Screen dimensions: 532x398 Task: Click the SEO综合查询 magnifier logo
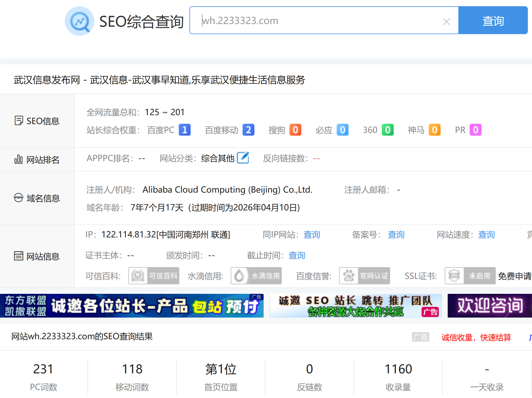[x=79, y=21]
